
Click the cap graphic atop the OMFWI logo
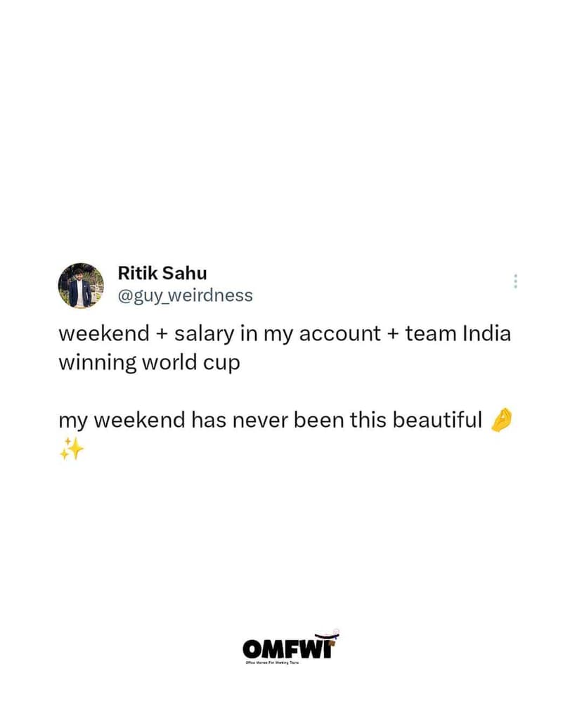327,635
